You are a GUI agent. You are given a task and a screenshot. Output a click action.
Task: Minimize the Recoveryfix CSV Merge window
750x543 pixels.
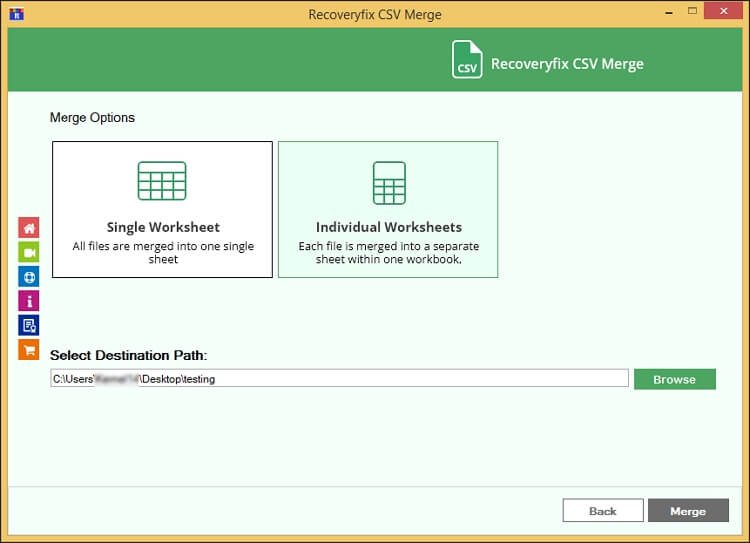[669, 11]
